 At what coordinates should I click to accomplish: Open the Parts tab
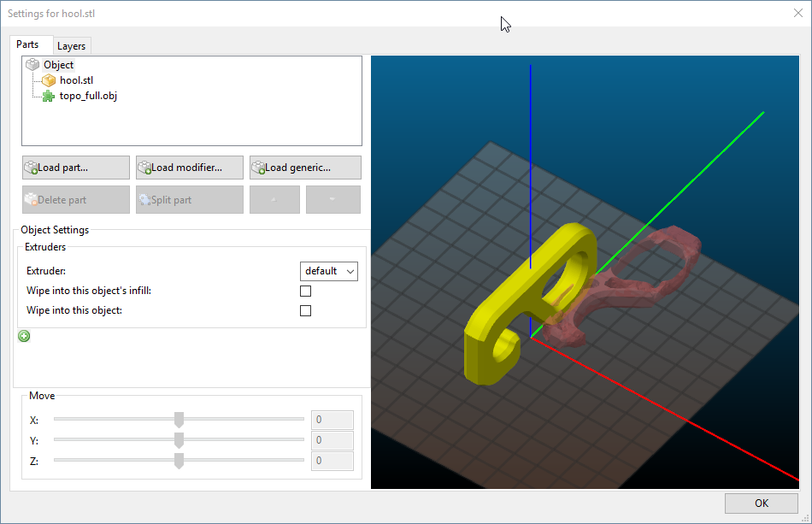[x=27, y=44]
